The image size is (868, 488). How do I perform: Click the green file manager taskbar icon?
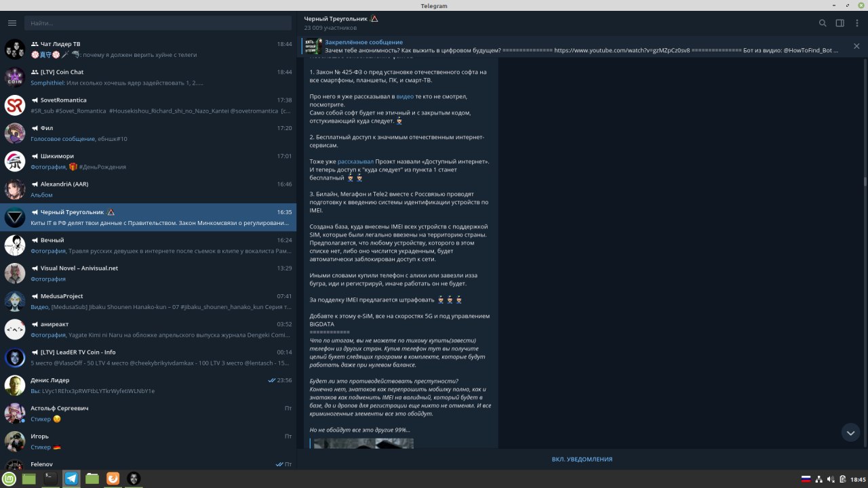click(x=92, y=479)
